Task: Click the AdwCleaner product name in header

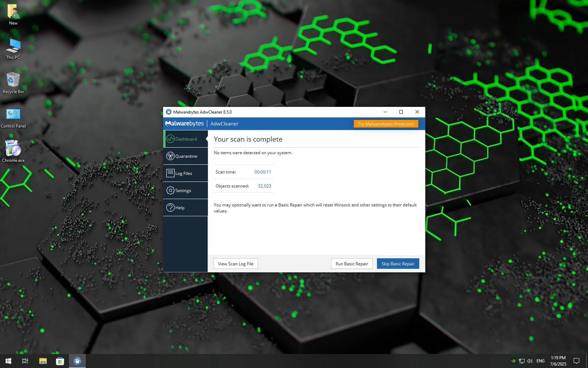Action: click(224, 124)
